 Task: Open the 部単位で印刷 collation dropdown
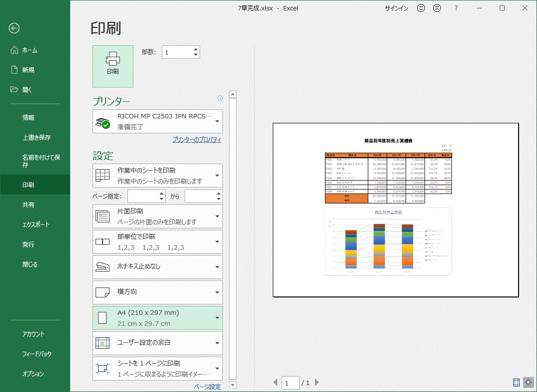coord(158,242)
